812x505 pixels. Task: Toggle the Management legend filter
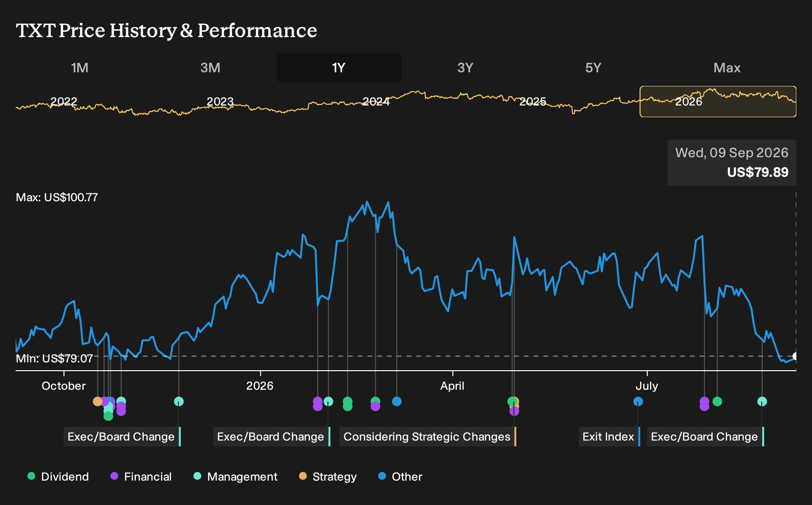(x=235, y=477)
